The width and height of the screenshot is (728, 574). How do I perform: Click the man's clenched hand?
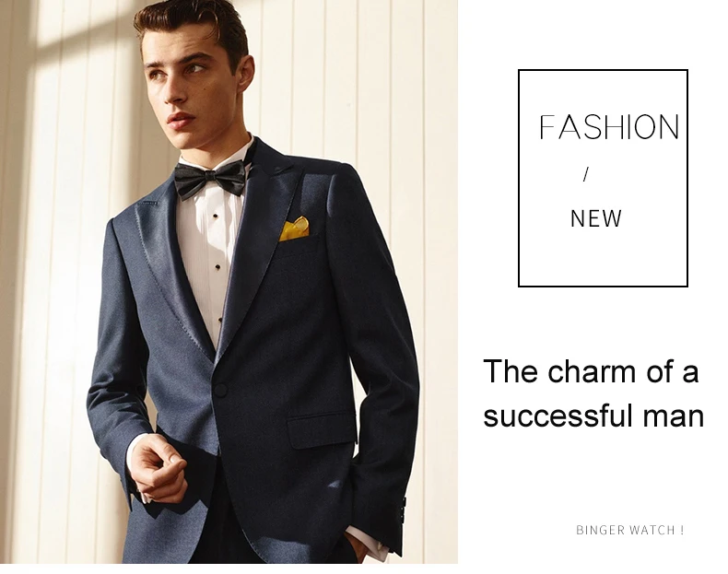[158, 469]
